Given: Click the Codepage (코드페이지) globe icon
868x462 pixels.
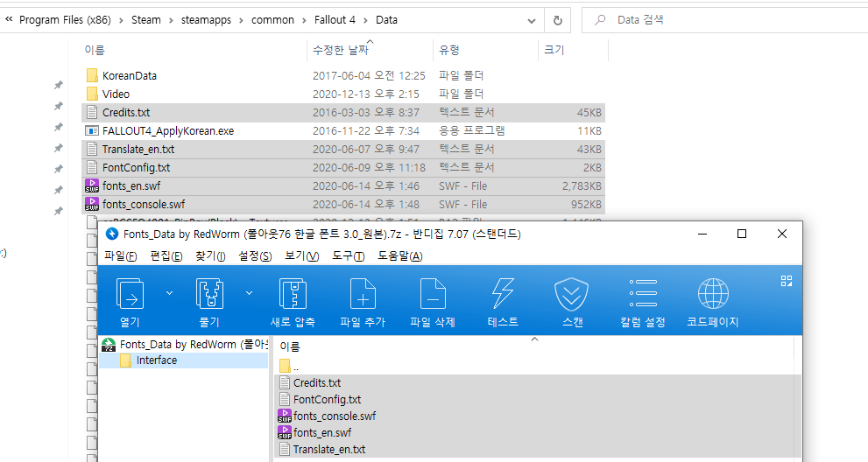Looking at the screenshot, I should pos(713,293).
